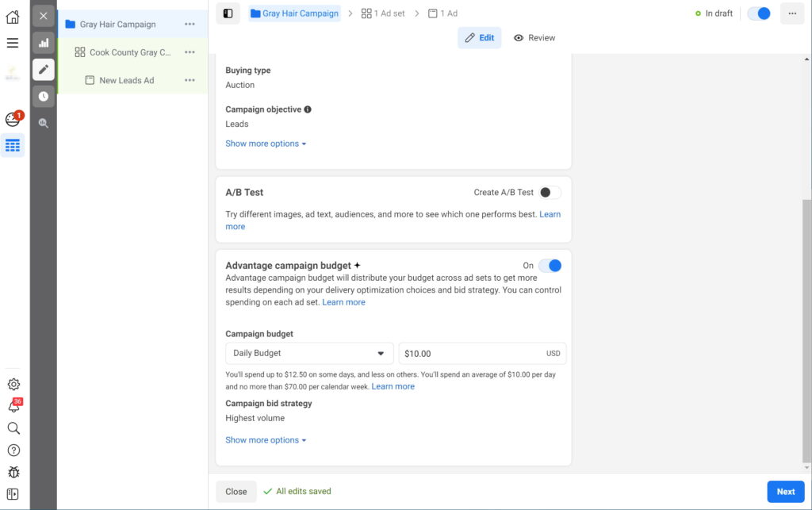Open the Daily Budget dropdown
The image size is (812, 510).
click(x=309, y=354)
